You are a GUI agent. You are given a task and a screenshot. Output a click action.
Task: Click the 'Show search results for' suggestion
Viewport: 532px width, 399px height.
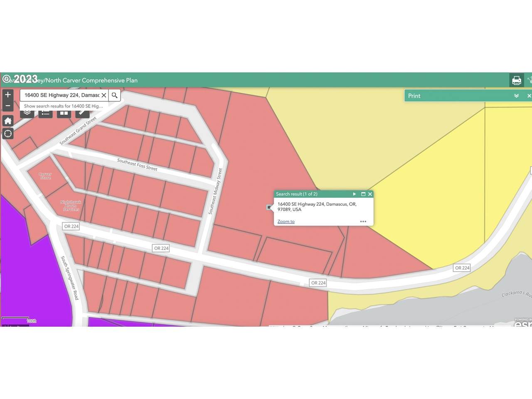[63, 106]
